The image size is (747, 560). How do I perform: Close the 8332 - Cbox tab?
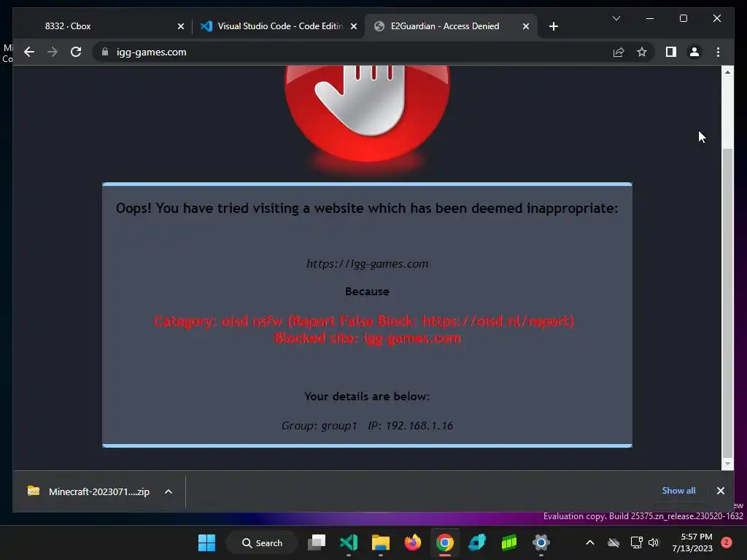pyautogui.click(x=181, y=27)
